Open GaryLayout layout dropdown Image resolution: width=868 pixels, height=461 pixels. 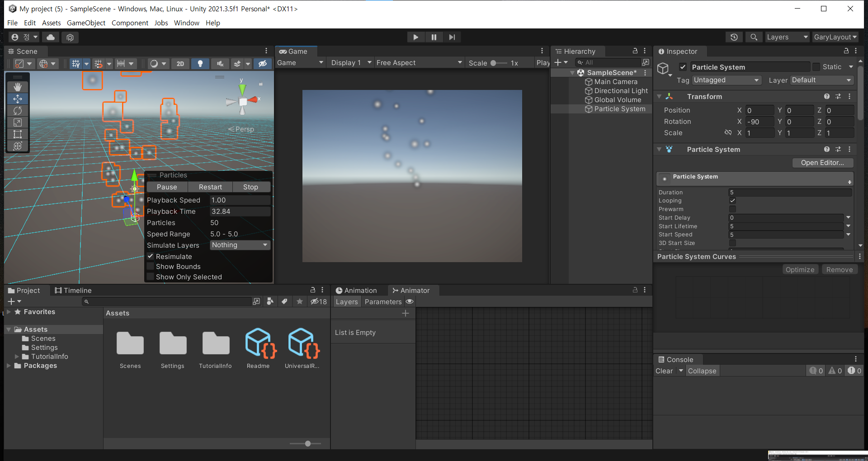[x=835, y=37]
